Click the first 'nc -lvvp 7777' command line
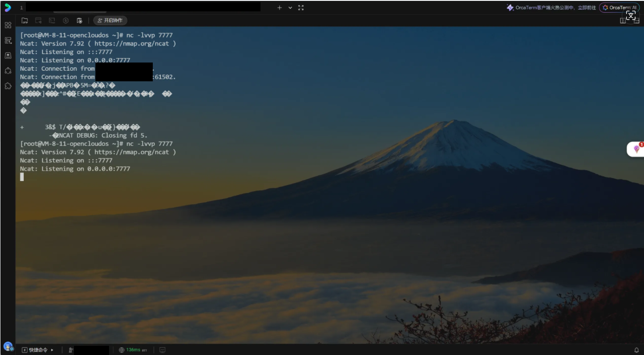Image resolution: width=644 pixels, height=355 pixels. coord(149,35)
